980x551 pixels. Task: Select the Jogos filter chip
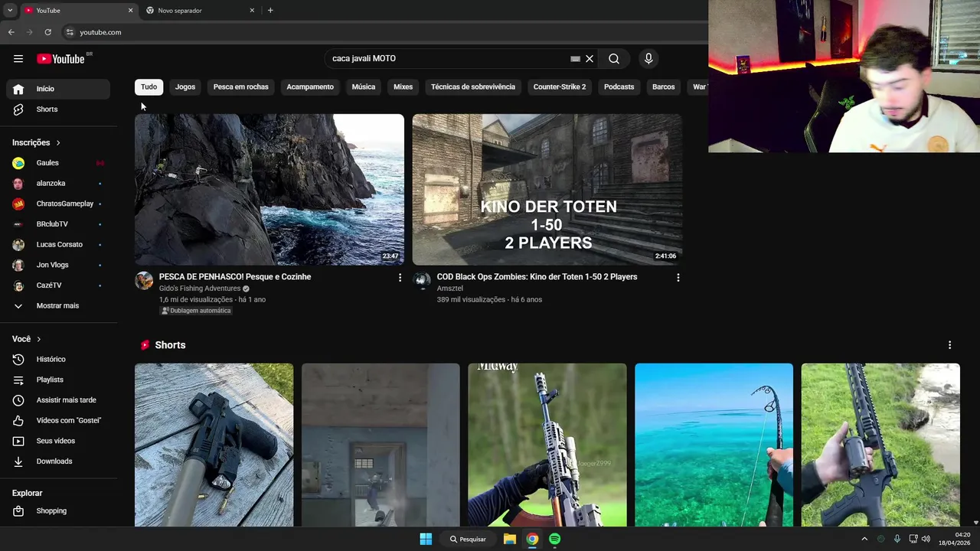(185, 87)
